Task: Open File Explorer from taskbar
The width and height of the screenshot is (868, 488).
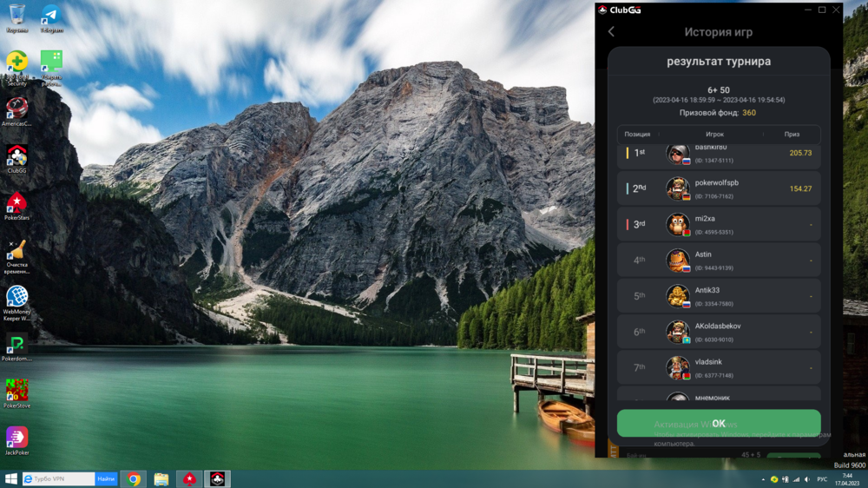Action: click(161, 478)
